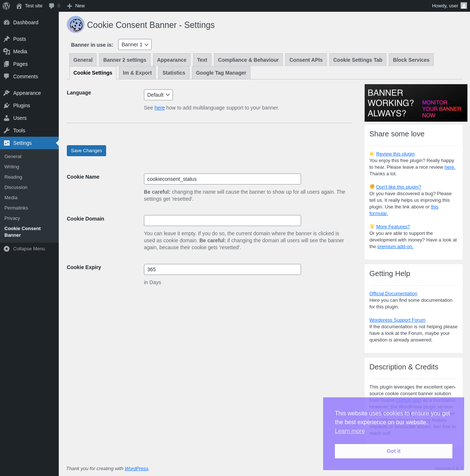Click the Pages icon in sidebar
This screenshot has height=476, width=470.
(7, 64)
